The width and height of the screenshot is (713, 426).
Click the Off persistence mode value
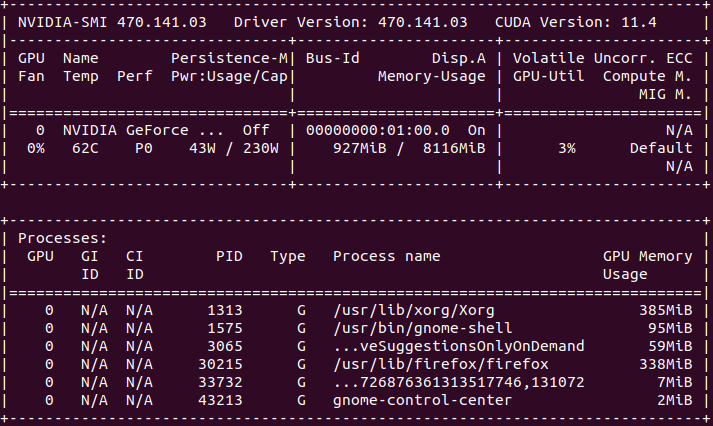pos(256,130)
